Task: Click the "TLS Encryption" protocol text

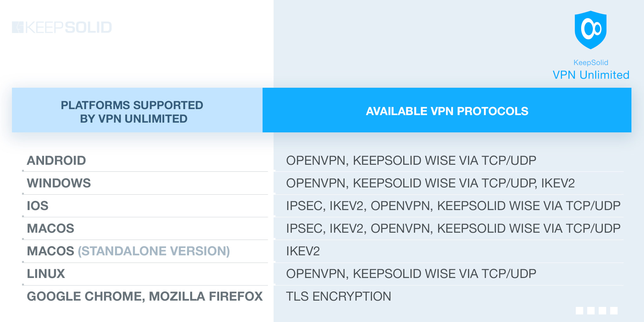Action: click(338, 297)
